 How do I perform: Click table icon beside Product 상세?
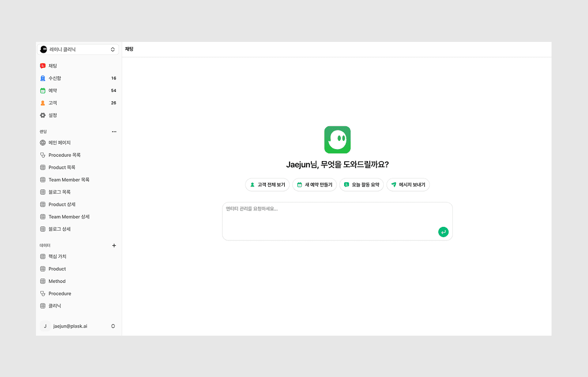43,205
